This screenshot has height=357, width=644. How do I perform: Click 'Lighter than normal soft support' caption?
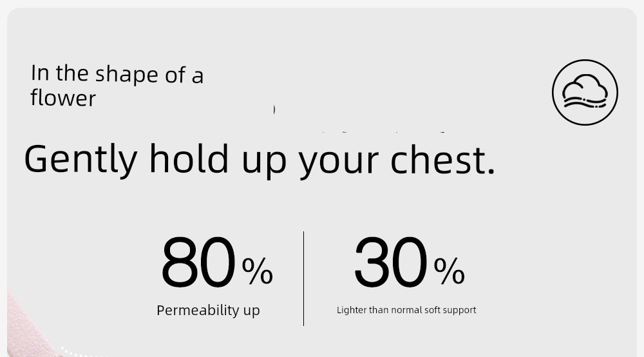406,310
